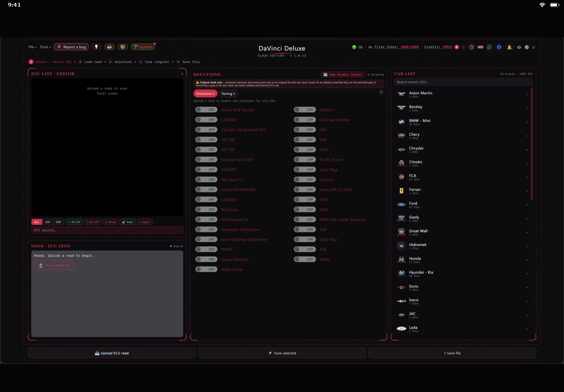Switch to the Emissions tab
This screenshot has width=564, height=392.
click(206, 93)
